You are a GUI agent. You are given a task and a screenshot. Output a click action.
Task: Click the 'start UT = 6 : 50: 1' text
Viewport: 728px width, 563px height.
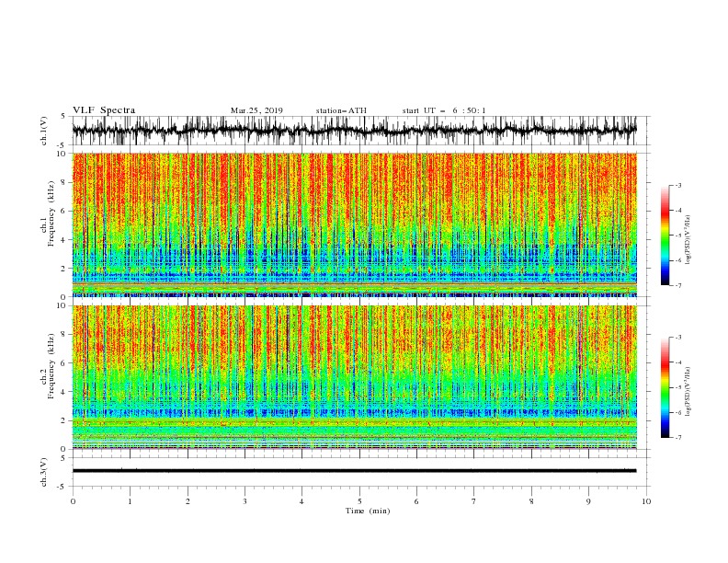point(443,110)
